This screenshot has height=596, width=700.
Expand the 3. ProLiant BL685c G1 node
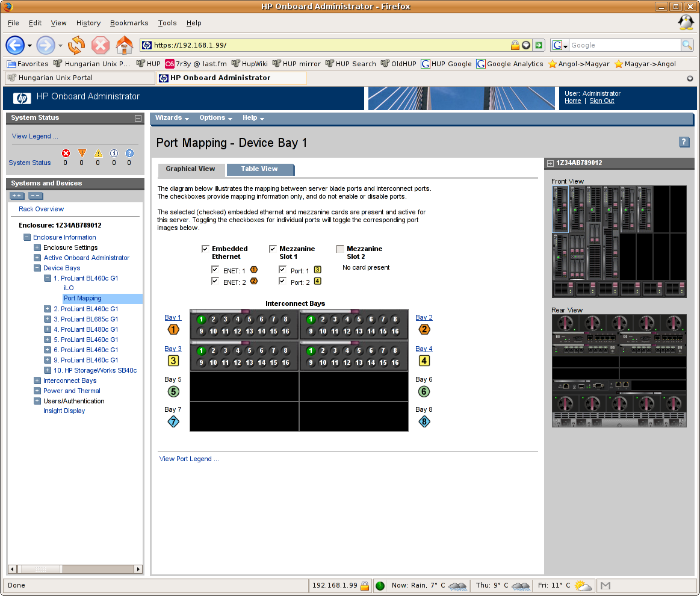pos(48,319)
